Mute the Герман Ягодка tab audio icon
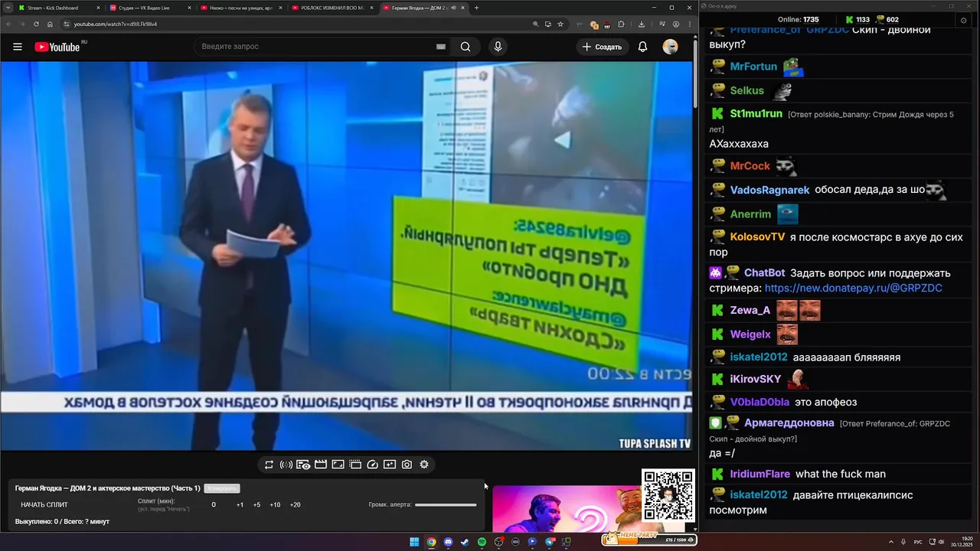 453,8
